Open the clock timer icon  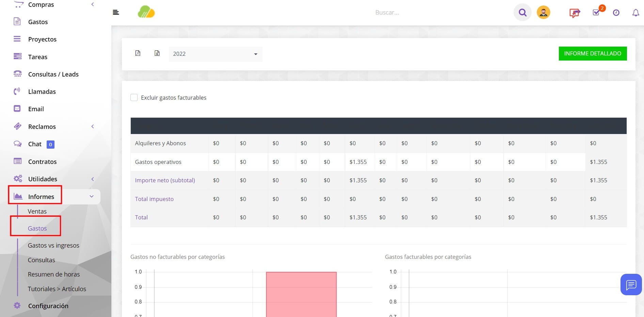(616, 13)
